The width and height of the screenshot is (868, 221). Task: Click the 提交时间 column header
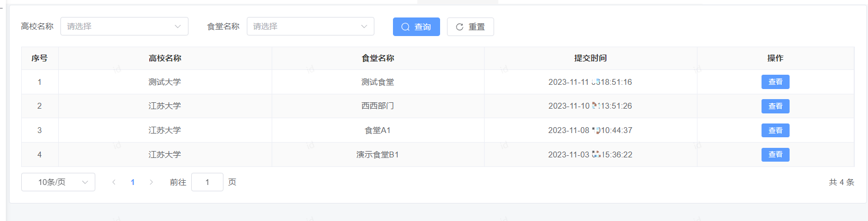(591, 58)
